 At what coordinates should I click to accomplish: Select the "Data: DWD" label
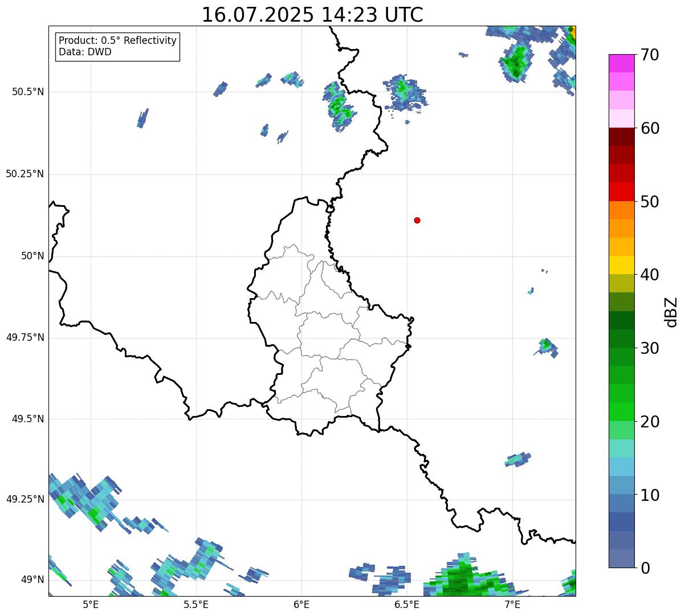tap(85, 52)
